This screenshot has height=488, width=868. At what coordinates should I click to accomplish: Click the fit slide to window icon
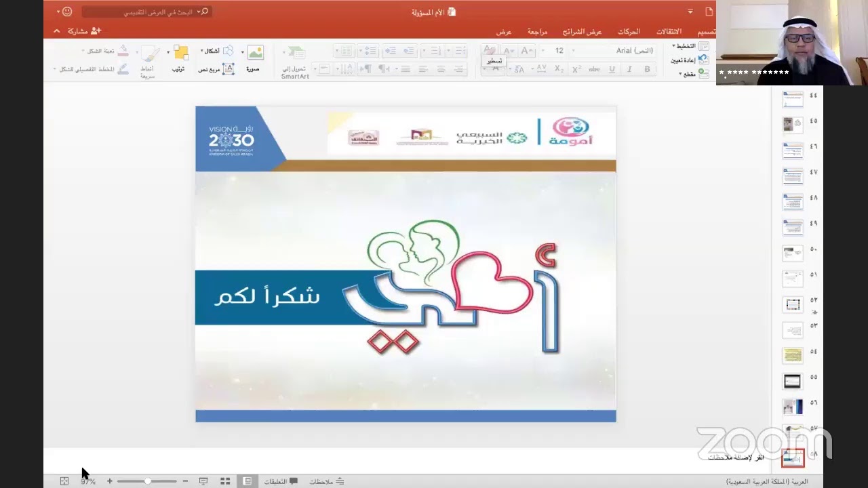click(64, 481)
